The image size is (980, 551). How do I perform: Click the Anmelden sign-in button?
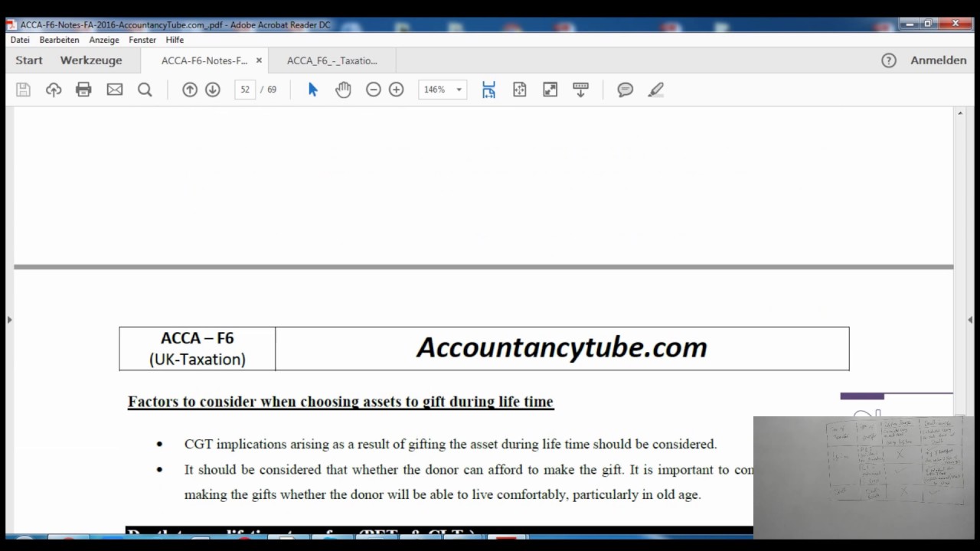[x=938, y=60]
